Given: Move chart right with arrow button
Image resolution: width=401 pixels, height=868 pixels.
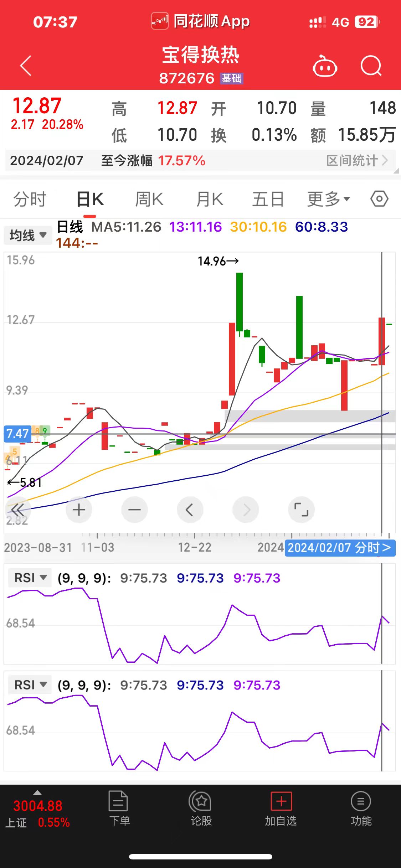Looking at the screenshot, I should click(x=246, y=510).
